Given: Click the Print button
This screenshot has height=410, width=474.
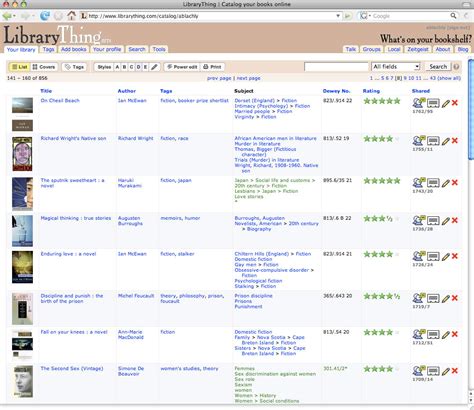Looking at the screenshot, I should coord(212,67).
